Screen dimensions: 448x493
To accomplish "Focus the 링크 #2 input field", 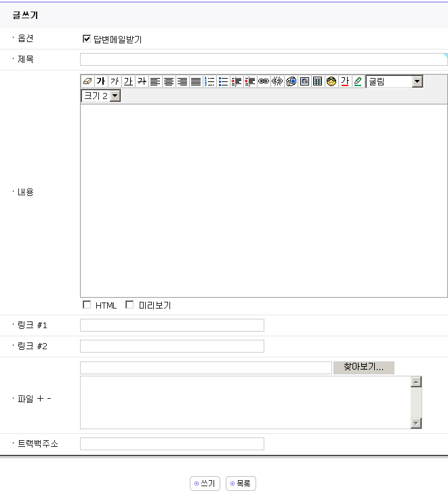I will pyautogui.click(x=172, y=346).
